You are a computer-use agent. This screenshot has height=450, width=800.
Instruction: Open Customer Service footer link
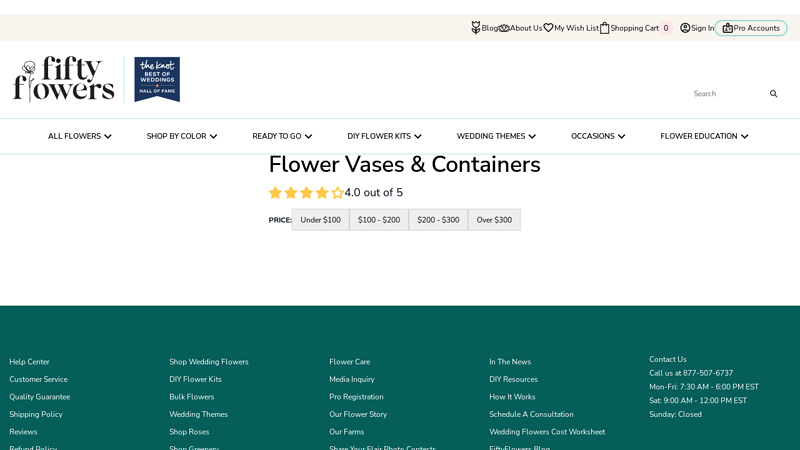(x=38, y=379)
